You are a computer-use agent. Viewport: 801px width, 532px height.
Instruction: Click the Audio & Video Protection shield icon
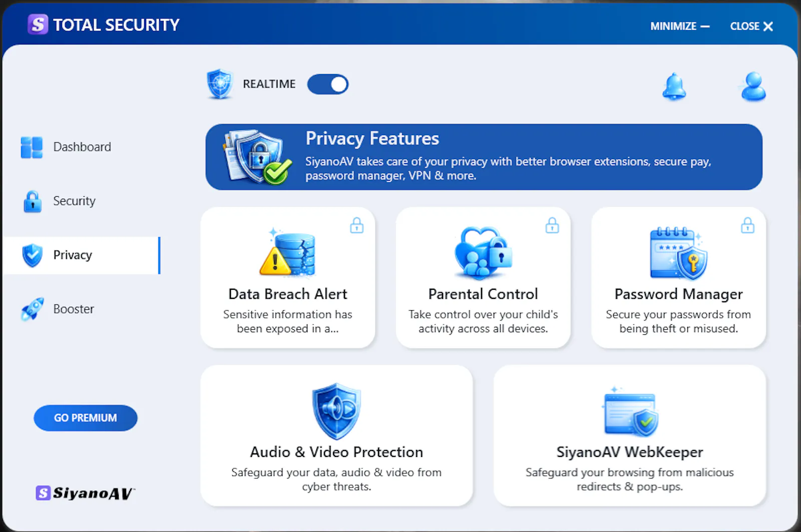[x=336, y=411]
